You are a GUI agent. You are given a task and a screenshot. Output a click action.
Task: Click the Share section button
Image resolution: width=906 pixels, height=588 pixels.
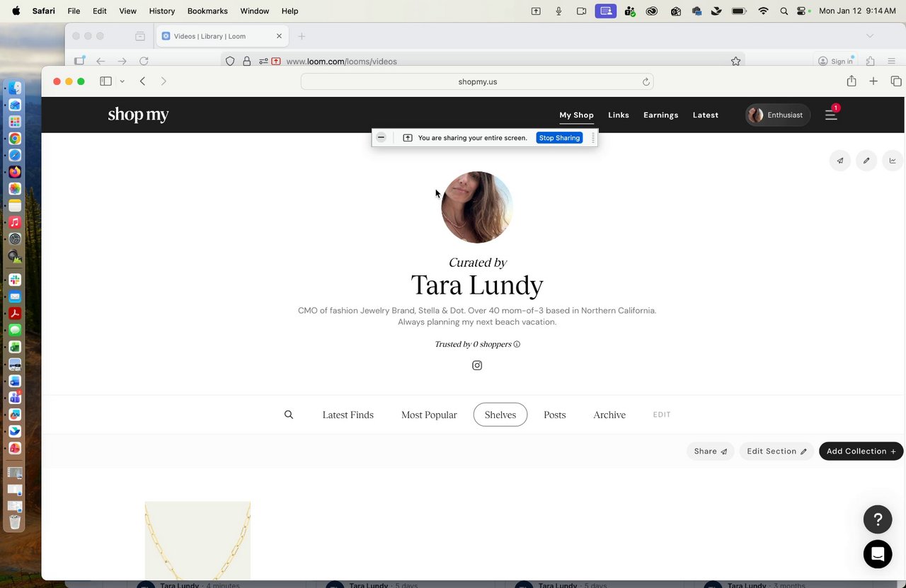pyautogui.click(x=710, y=451)
